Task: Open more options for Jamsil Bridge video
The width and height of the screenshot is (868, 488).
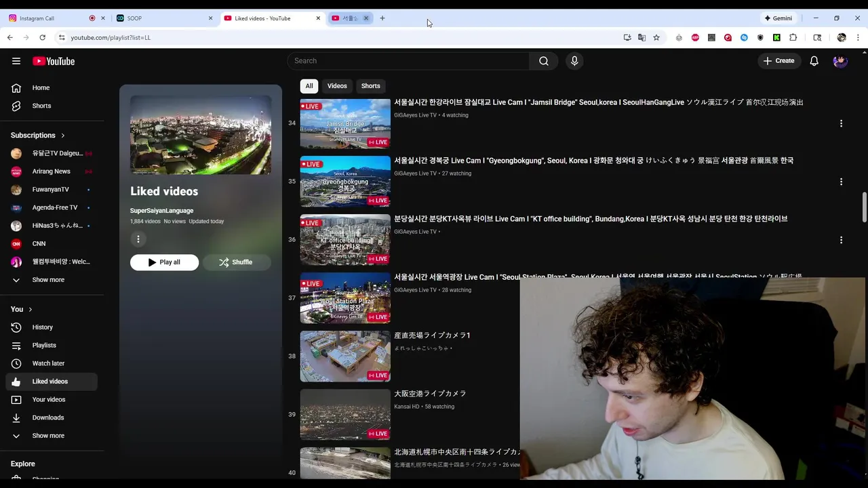Action: click(x=841, y=123)
